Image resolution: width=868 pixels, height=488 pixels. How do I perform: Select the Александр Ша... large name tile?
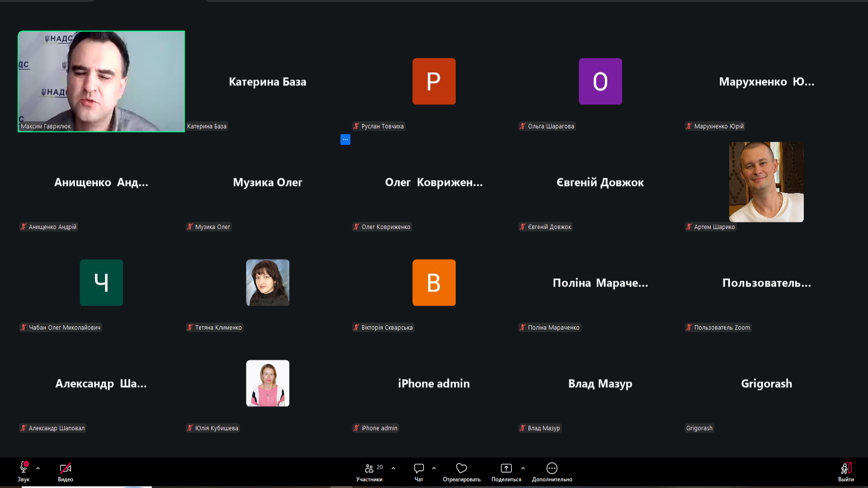(101, 384)
